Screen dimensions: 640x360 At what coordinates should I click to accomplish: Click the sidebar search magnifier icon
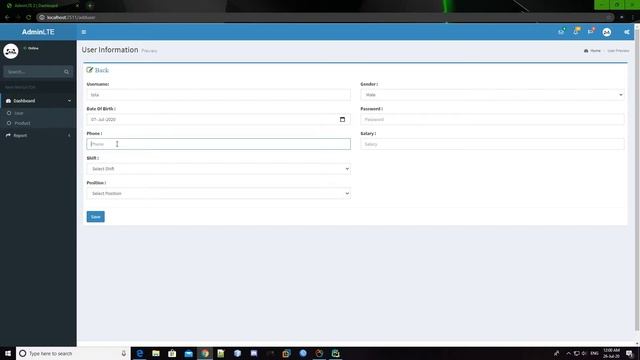(66, 72)
